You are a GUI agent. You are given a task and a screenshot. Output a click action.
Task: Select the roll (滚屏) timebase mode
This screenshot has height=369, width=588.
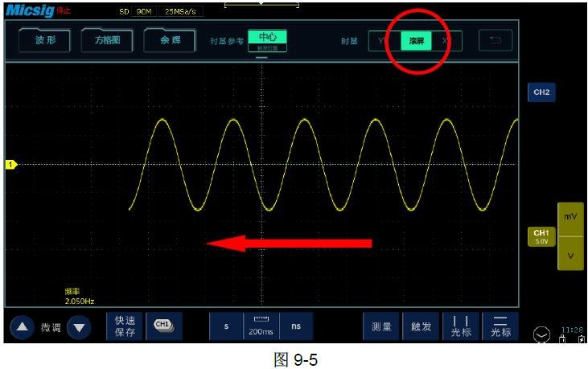pyautogui.click(x=416, y=41)
